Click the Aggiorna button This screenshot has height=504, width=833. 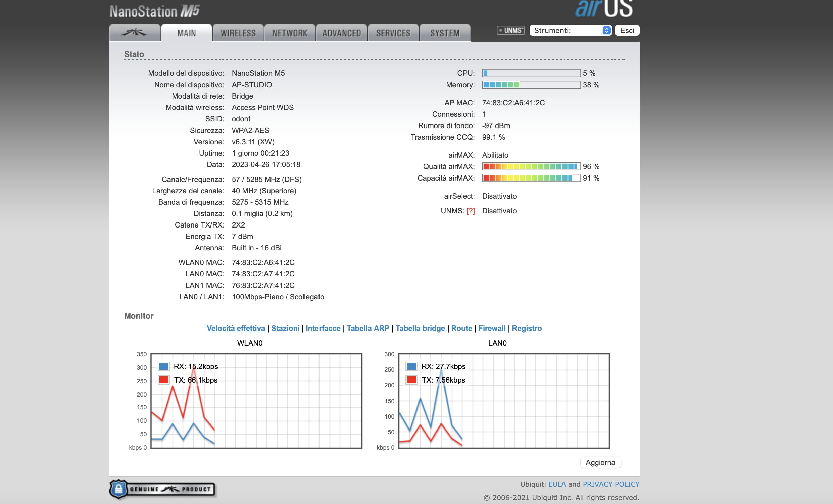(x=600, y=462)
